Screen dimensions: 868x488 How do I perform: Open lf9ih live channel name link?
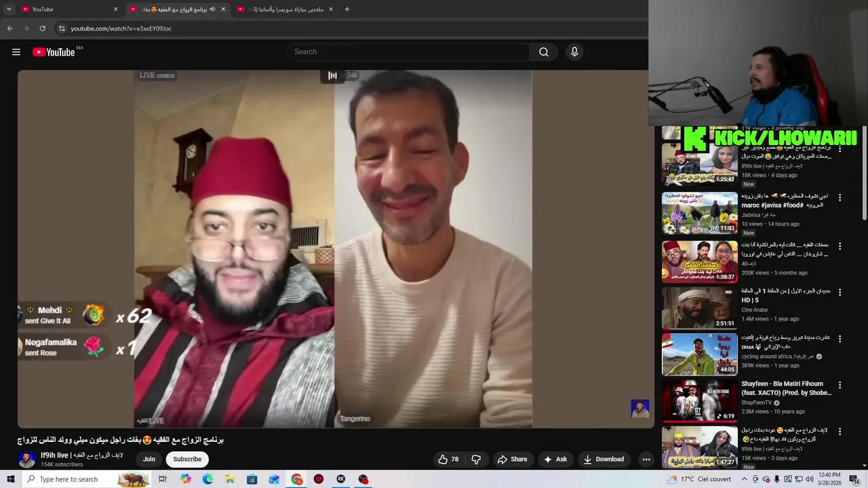pyautogui.click(x=82, y=455)
